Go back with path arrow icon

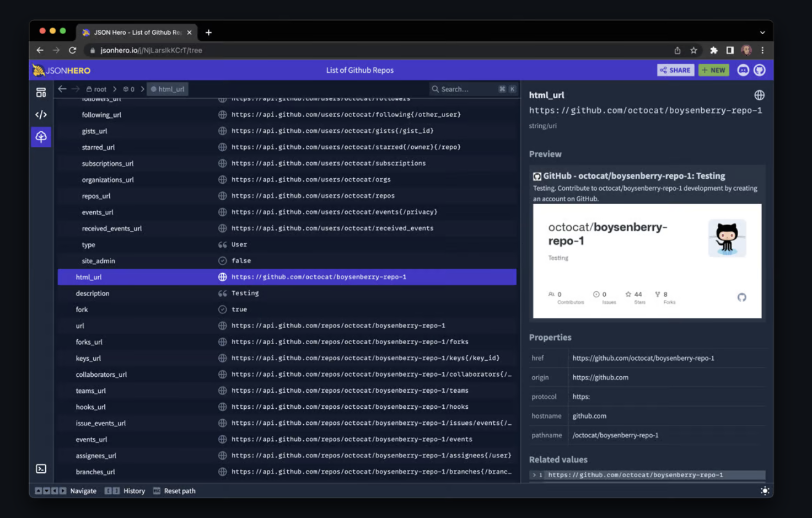click(x=62, y=89)
